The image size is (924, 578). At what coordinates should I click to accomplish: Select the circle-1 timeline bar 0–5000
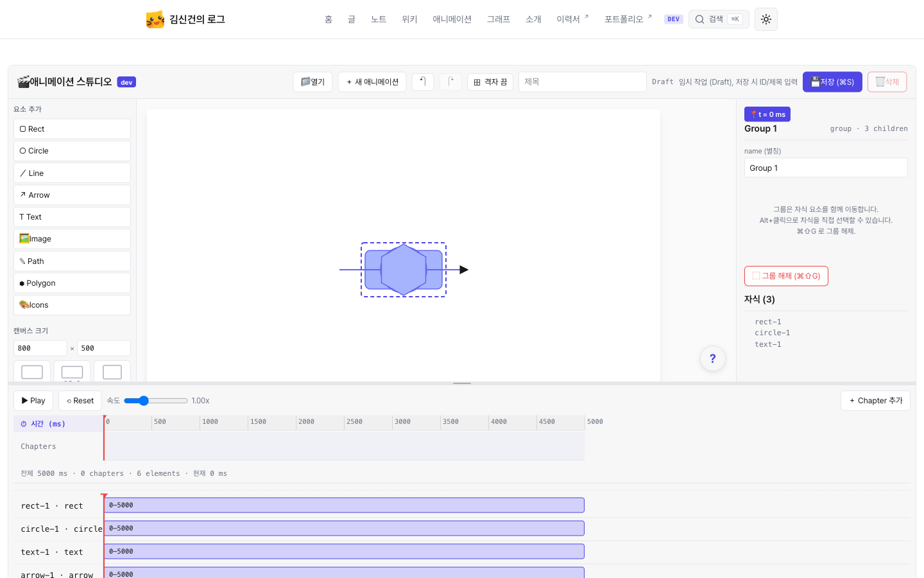pyautogui.click(x=344, y=529)
